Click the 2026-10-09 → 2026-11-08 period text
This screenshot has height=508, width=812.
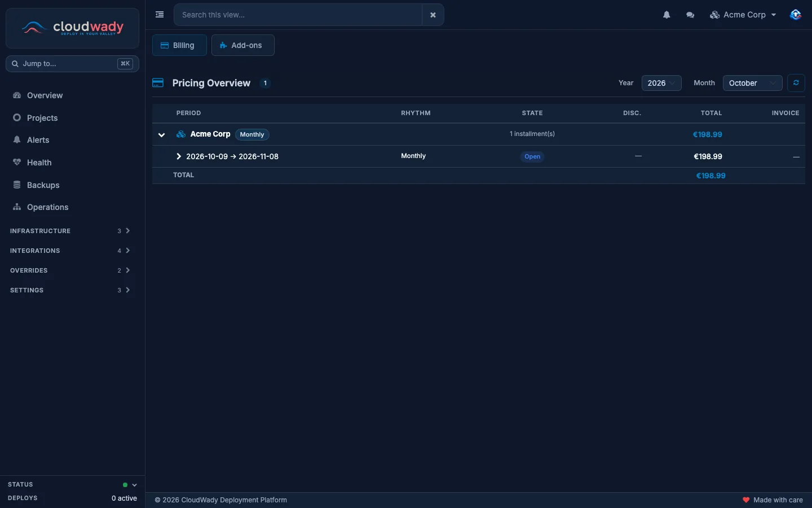pos(232,156)
